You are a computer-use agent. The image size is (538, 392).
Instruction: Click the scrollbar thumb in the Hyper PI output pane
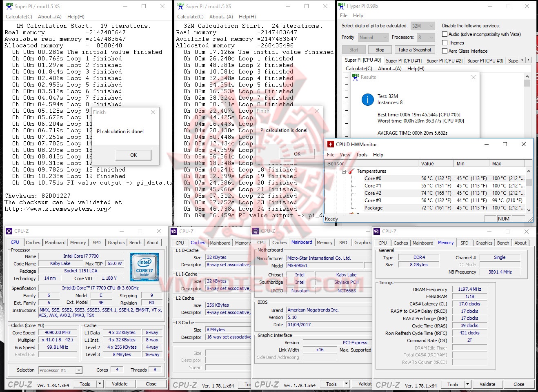527,83
